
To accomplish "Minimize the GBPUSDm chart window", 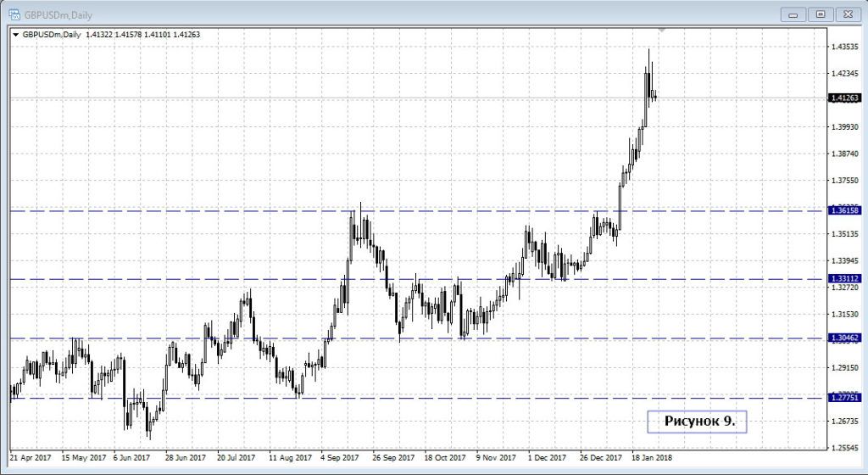I will (793, 14).
